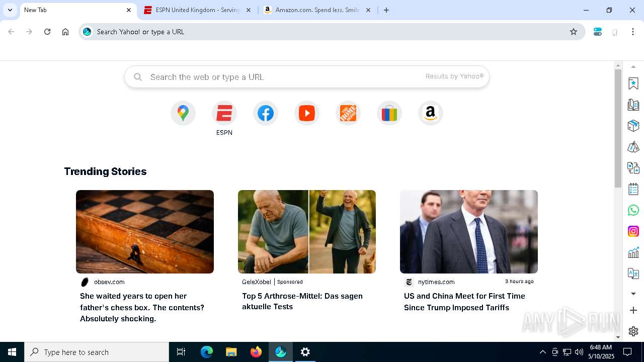Open the older man before-after thumbnail

click(x=307, y=232)
